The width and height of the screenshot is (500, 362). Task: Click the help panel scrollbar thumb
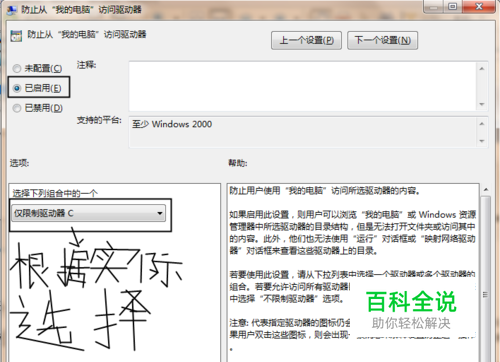click(x=486, y=278)
